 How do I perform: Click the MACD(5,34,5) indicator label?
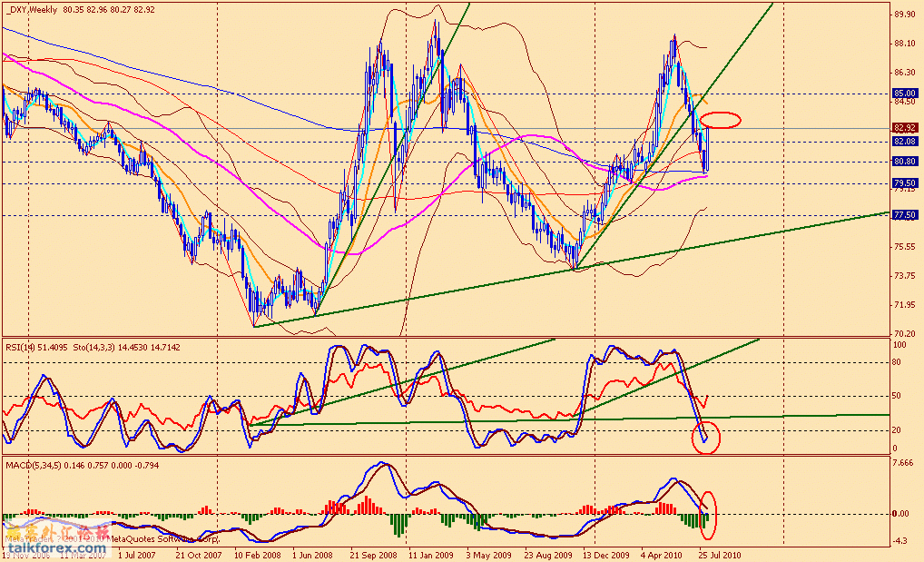33,465
